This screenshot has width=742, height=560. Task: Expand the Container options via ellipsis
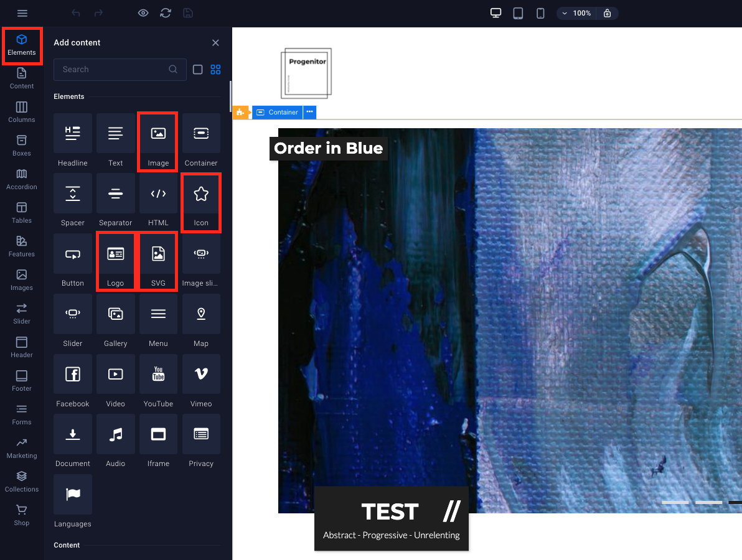[x=309, y=113]
